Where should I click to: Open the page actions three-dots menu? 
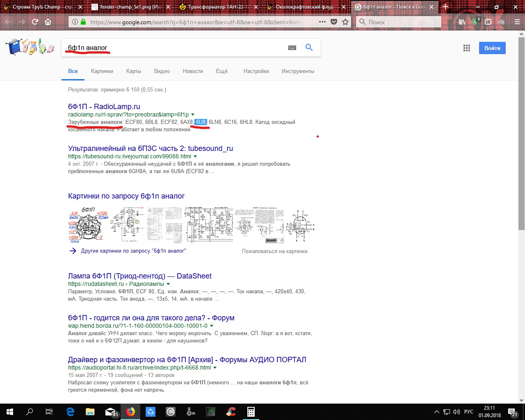click(x=322, y=22)
